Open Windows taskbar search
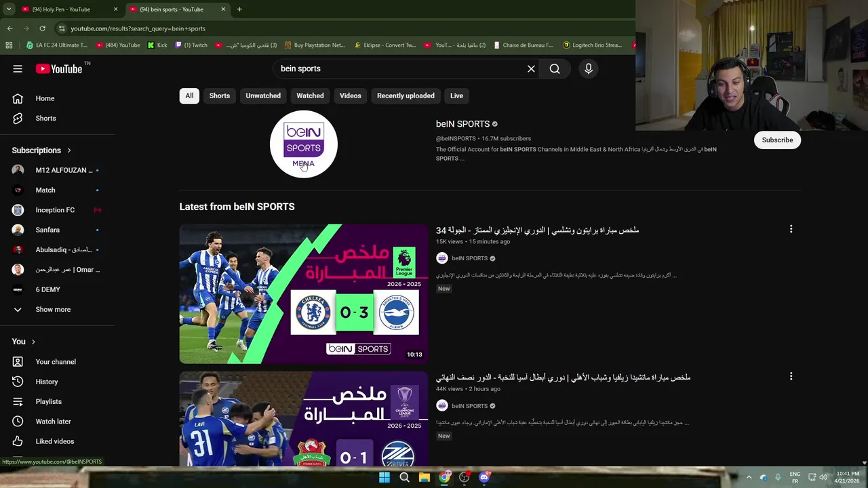 pyautogui.click(x=404, y=477)
